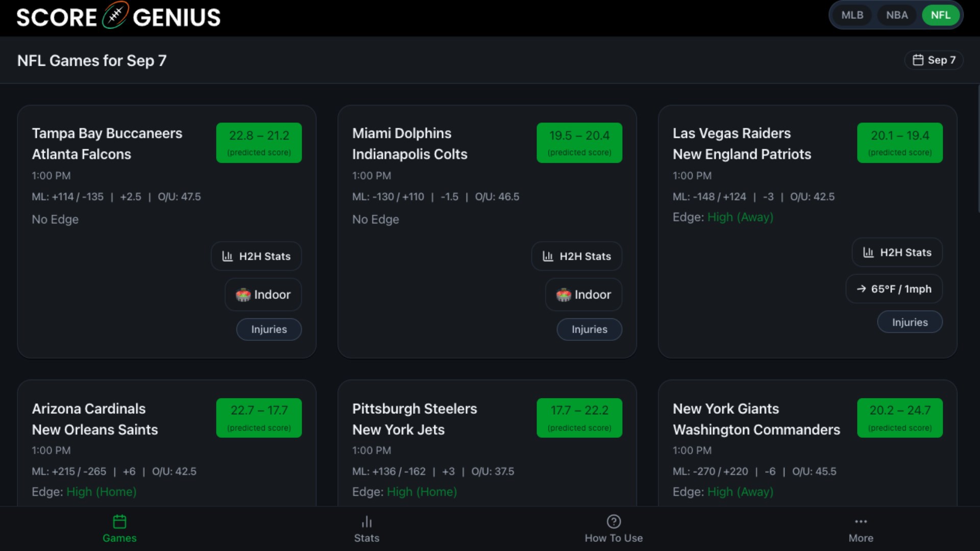Click Indoor stadium icon on Buccaneers card
The height and width of the screenshot is (551, 980).
click(x=243, y=295)
